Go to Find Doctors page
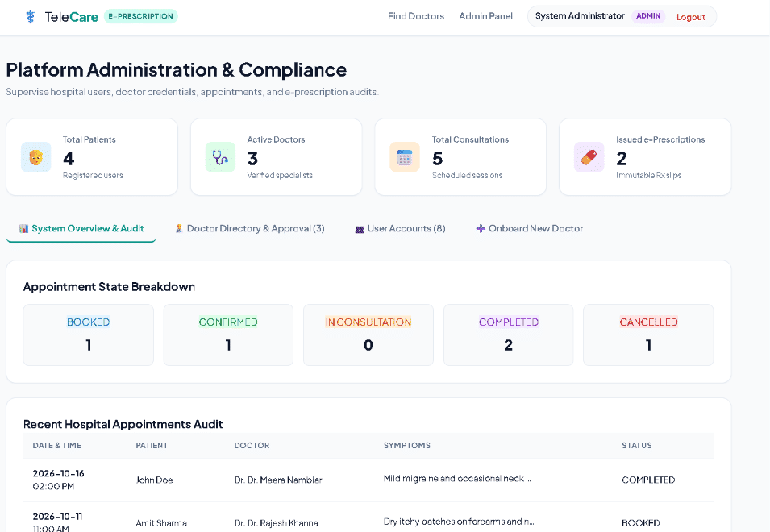The width and height of the screenshot is (770, 532). point(416,16)
